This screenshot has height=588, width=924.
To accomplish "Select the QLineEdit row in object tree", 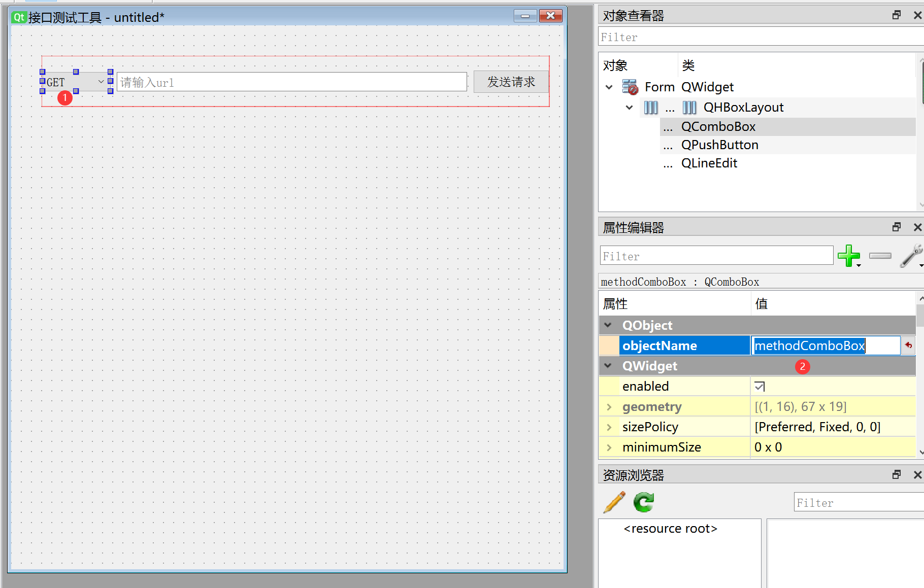I will click(x=787, y=163).
